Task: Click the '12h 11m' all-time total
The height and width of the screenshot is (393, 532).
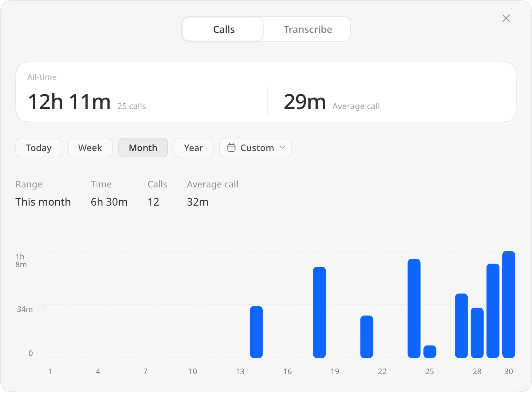Action: (x=69, y=102)
